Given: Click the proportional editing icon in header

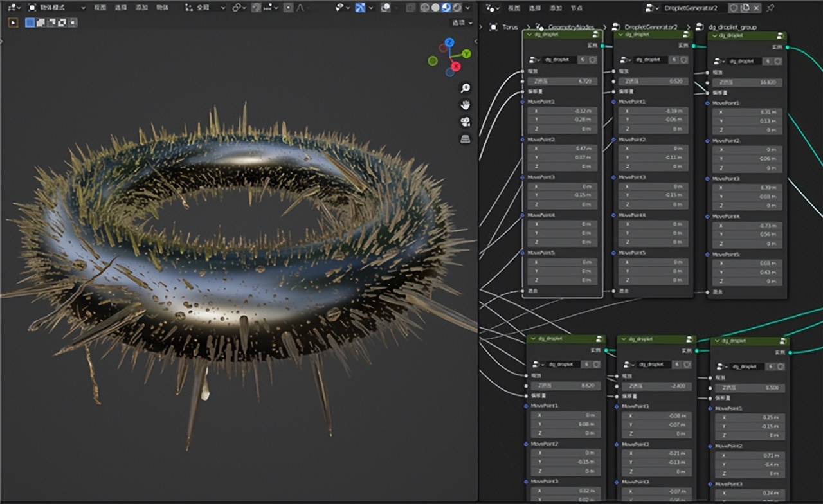Looking at the screenshot, I should click(x=289, y=7).
